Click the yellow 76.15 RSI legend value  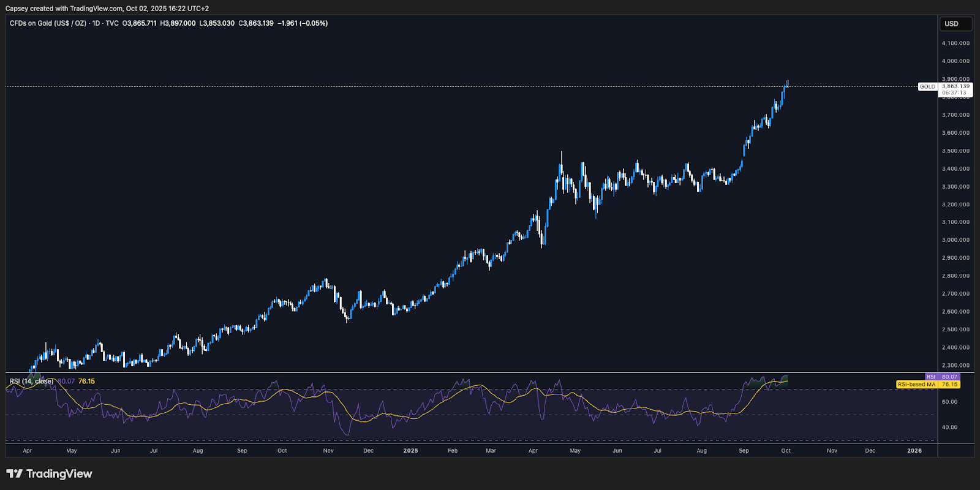coord(86,381)
